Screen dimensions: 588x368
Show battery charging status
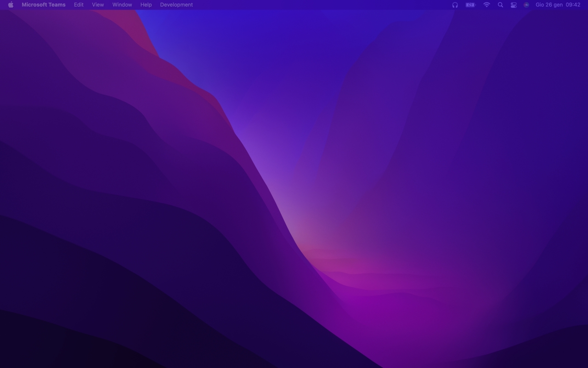click(470, 5)
